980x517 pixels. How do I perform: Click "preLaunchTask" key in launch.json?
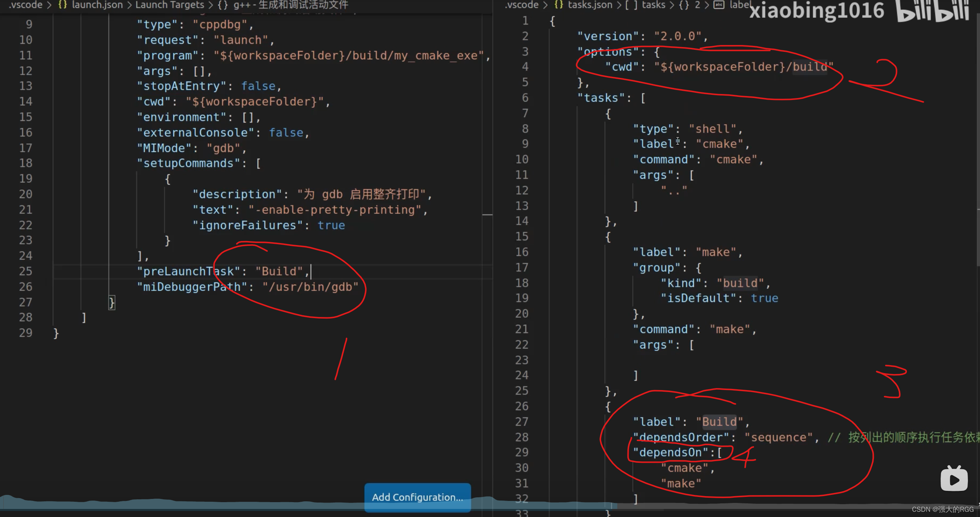[189, 272]
